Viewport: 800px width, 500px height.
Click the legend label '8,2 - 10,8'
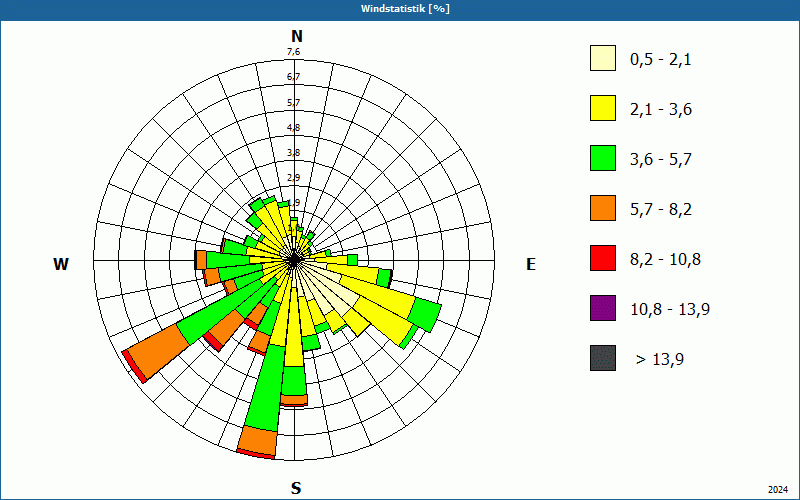tap(665, 260)
